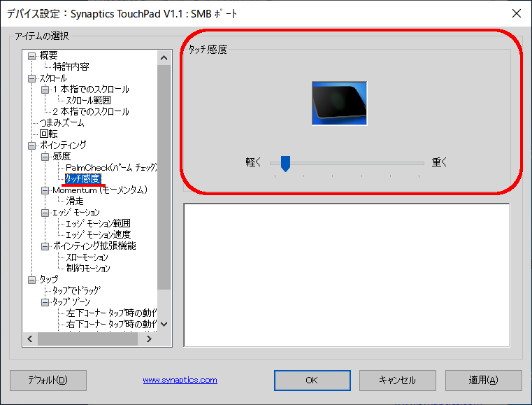532x405 pixels.
Task: Collapse the 概要 tree node
Action: [31, 56]
